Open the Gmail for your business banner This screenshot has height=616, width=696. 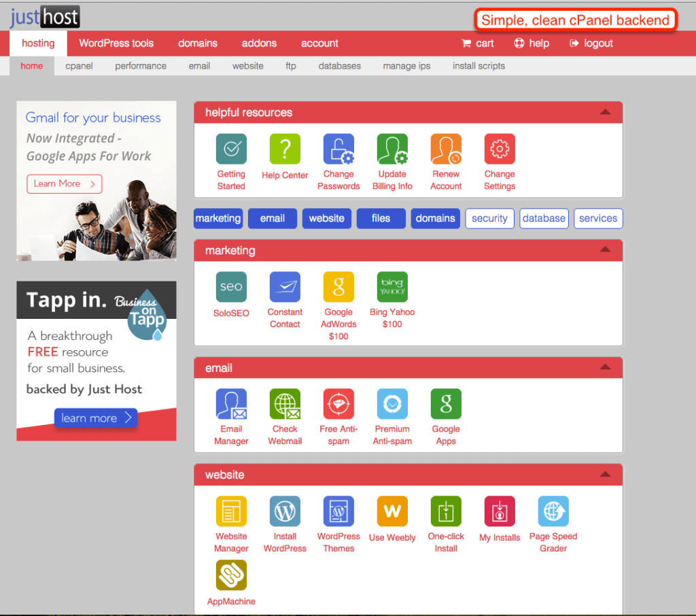[x=97, y=181]
